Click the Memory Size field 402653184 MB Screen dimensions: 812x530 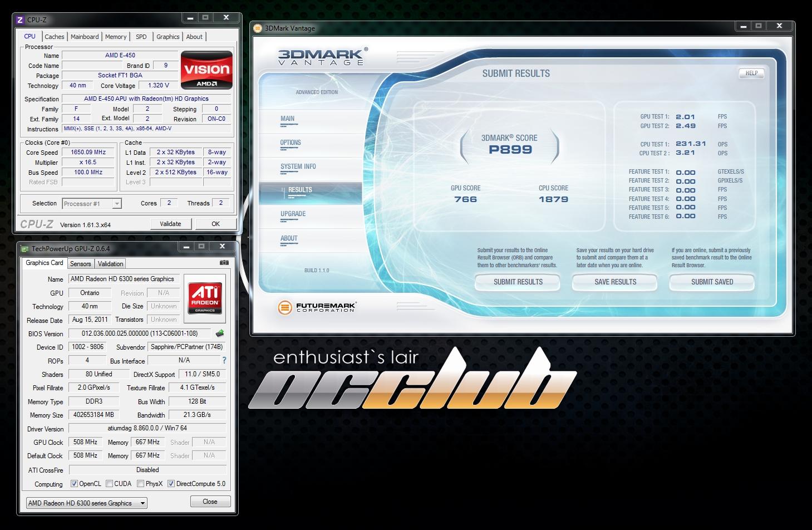93,415
